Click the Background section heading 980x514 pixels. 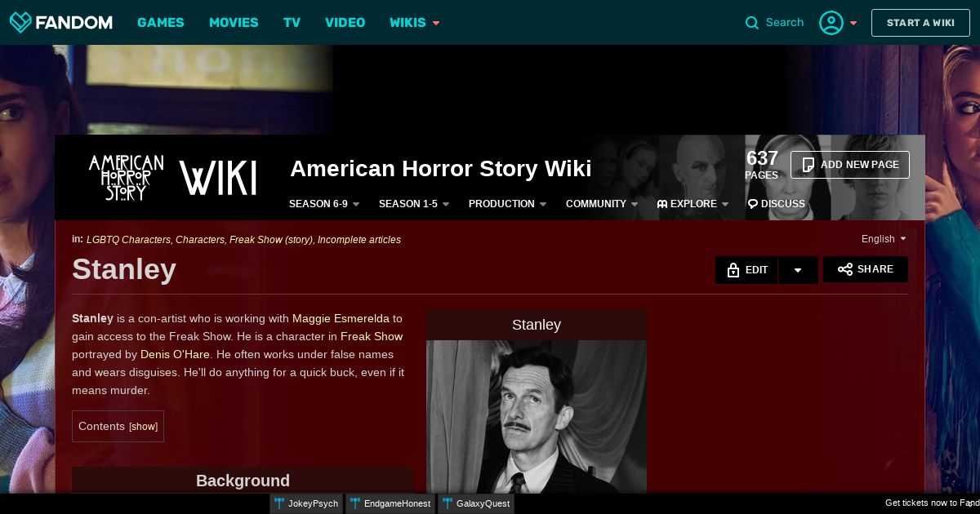(243, 481)
